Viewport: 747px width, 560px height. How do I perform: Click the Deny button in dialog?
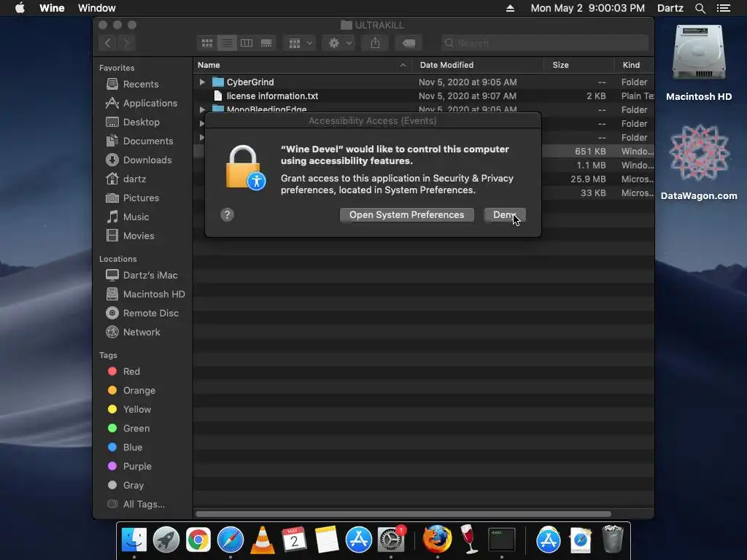tap(505, 215)
